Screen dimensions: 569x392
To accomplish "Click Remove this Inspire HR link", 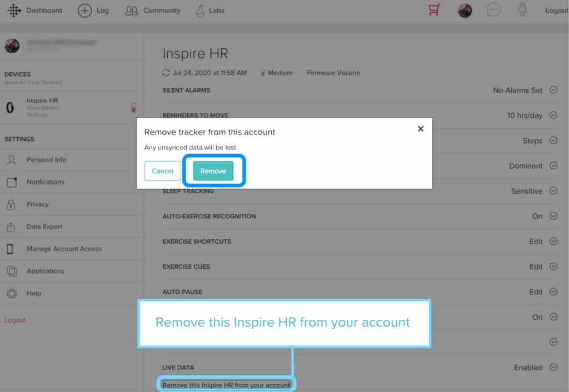I will [226, 385].
